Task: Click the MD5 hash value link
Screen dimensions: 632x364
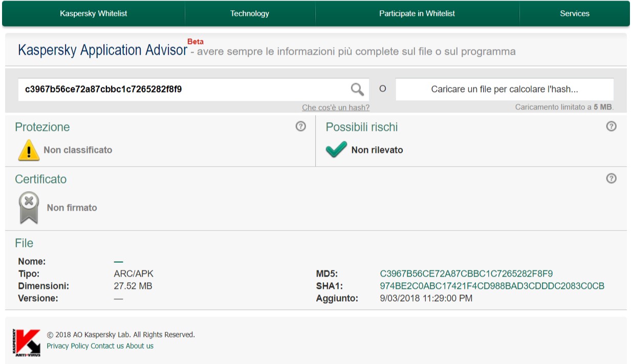Action: tap(466, 274)
